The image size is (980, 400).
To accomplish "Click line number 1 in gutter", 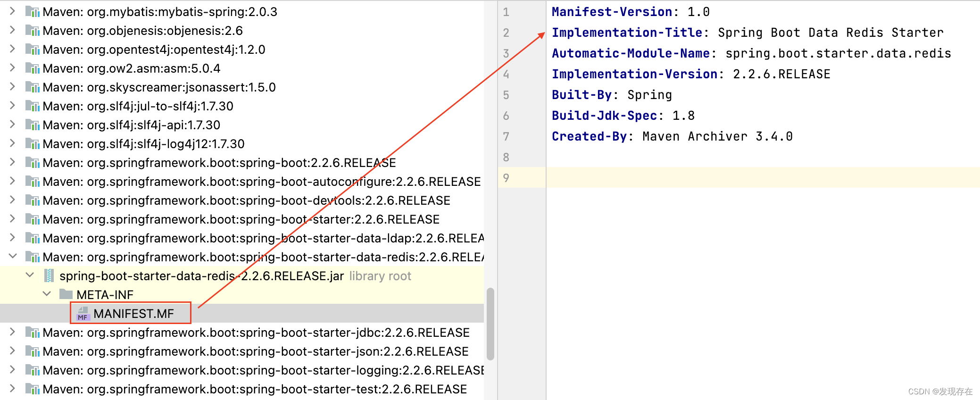I will click(x=506, y=12).
